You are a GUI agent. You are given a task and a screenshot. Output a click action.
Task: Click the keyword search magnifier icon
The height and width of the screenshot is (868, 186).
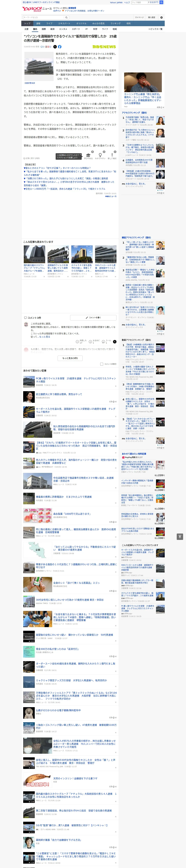point(66,17)
